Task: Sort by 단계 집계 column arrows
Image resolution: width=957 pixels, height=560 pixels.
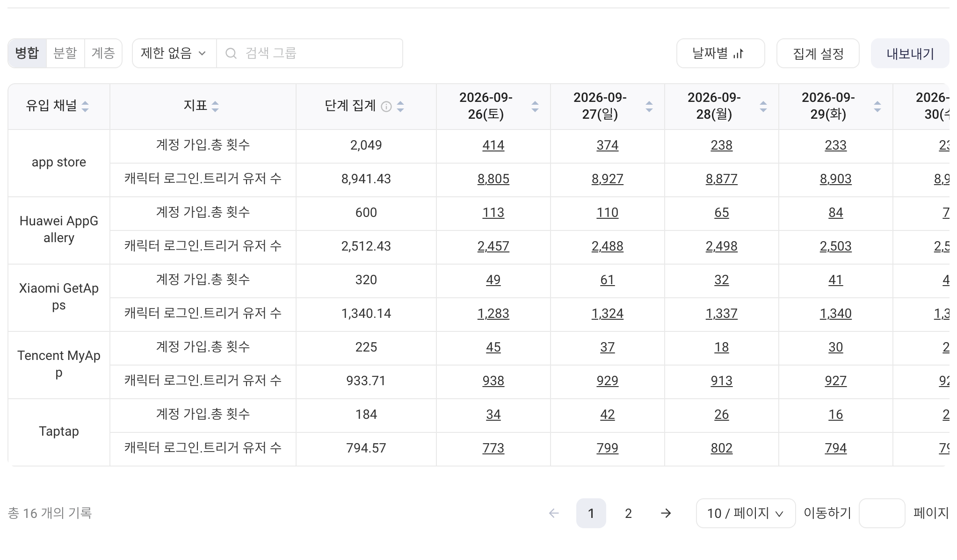Action: [x=400, y=107]
